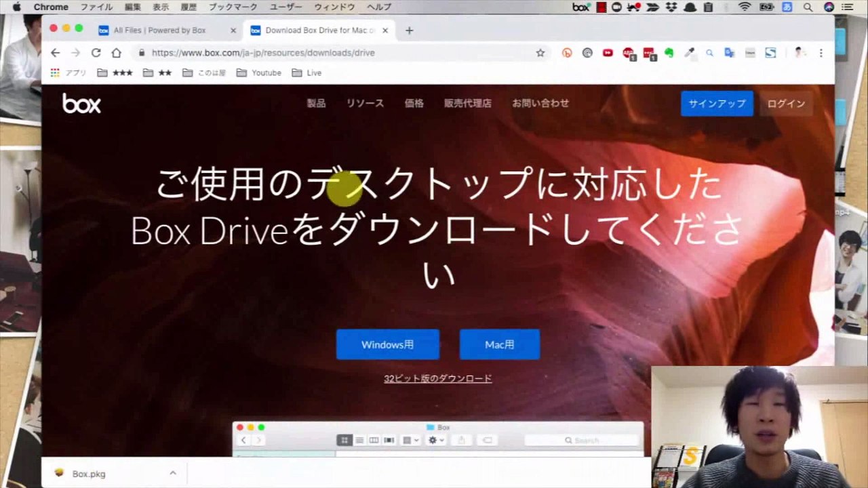Open the Bitly extension icon
This screenshot has height=488, width=868.
(567, 53)
